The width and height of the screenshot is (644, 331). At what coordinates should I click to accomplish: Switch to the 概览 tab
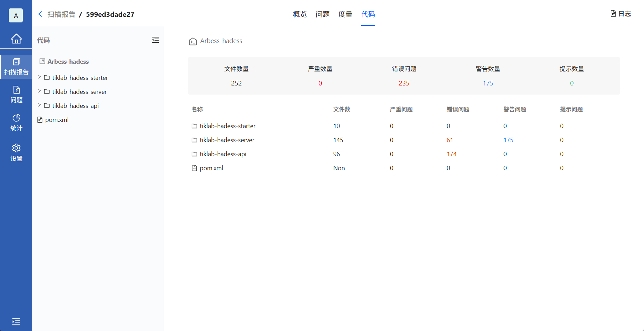coord(299,14)
